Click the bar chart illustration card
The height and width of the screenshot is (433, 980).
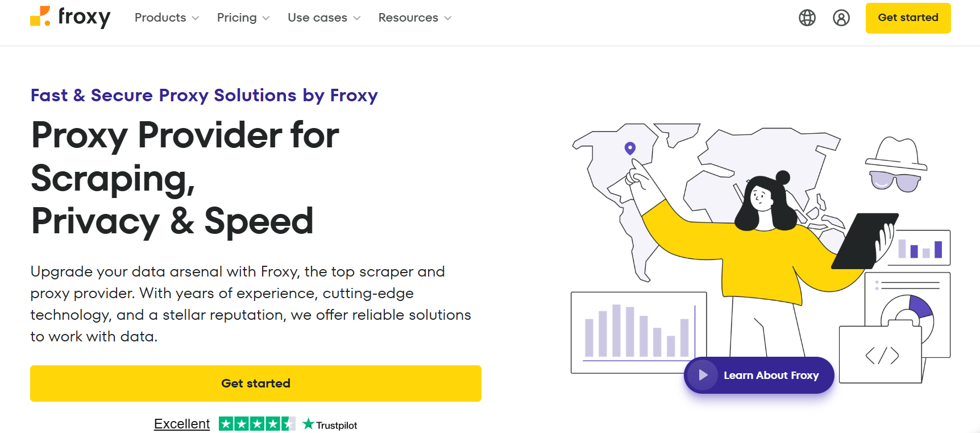click(x=638, y=332)
